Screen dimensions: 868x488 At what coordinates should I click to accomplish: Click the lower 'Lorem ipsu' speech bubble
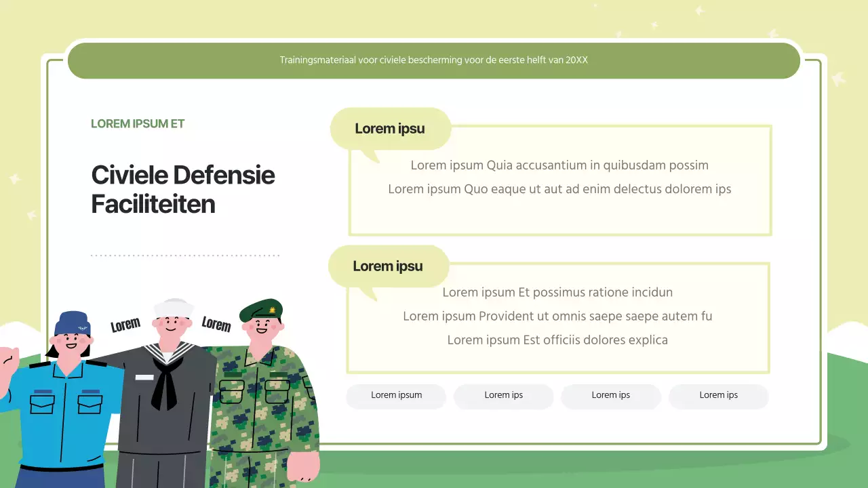click(x=387, y=266)
